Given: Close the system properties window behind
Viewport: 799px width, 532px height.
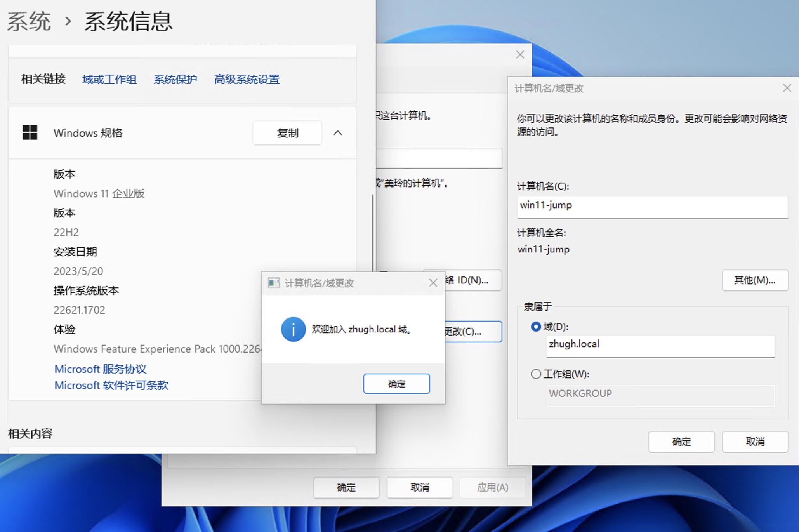Looking at the screenshot, I should click(x=520, y=55).
